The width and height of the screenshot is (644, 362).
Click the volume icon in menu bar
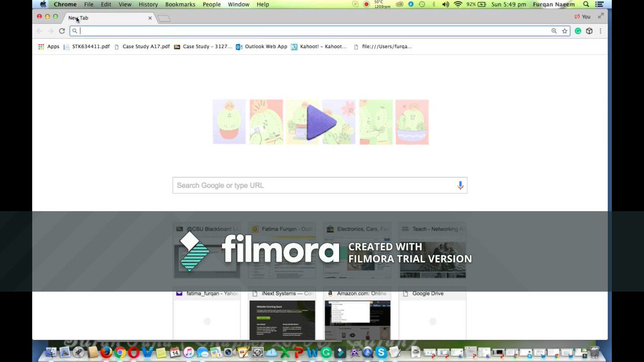click(445, 4)
